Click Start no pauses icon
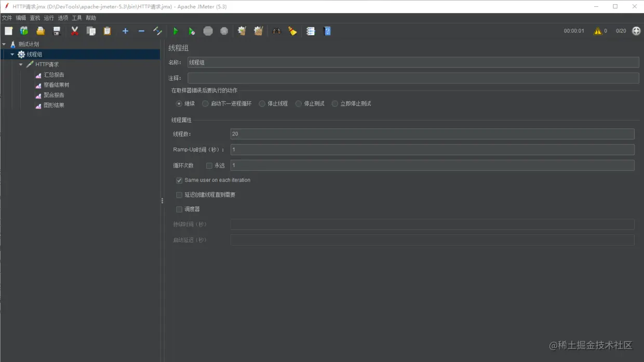This screenshot has width=644, height=362. pyautogui.click(x=192, y=31)
